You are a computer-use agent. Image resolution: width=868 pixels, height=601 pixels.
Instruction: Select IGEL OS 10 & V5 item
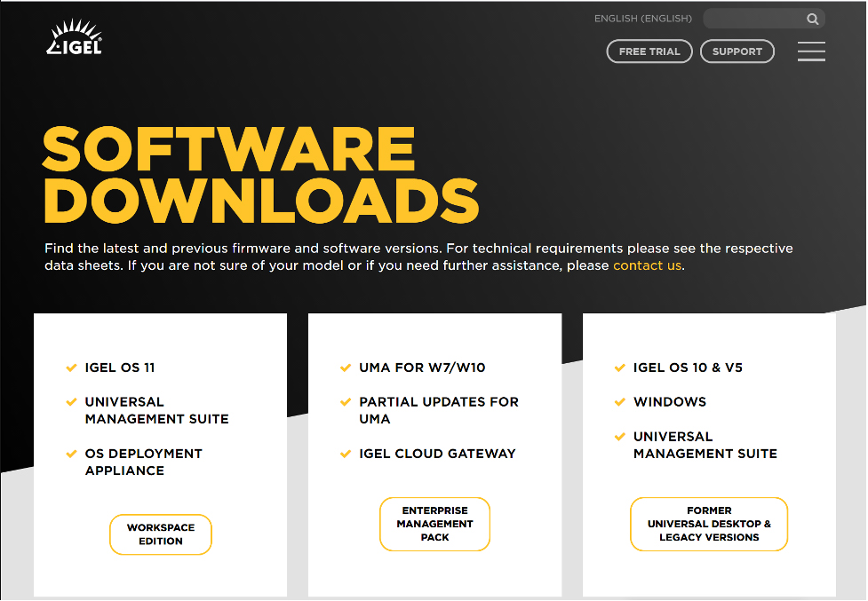(688, 368)
